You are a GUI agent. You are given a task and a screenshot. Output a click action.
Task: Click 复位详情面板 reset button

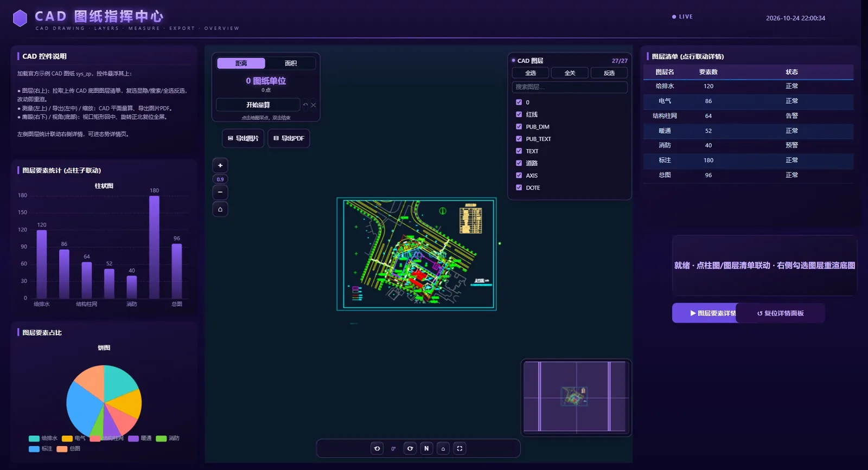[780, 313]
